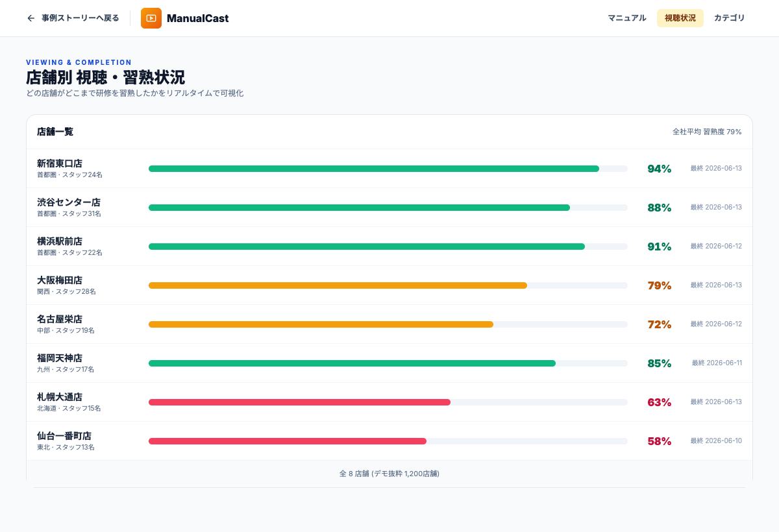Select store name 渋谷センター店

(69, 202)
